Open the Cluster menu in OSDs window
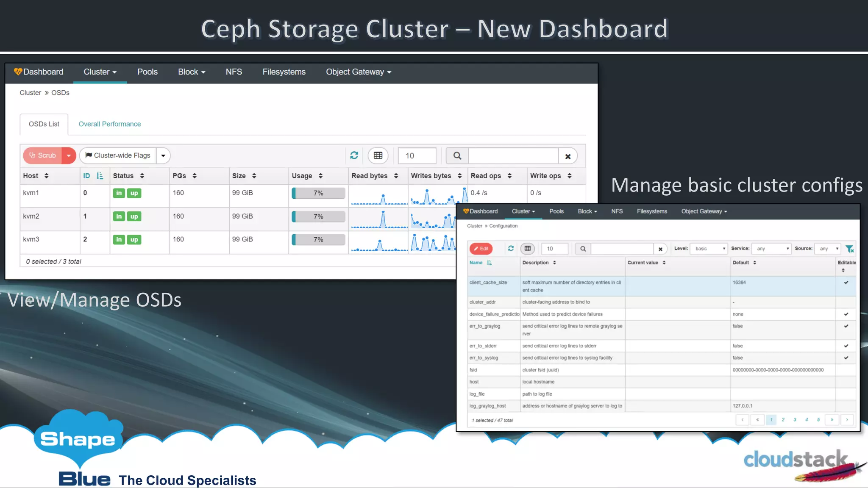868x488 pixels. [x=100, y=72]
